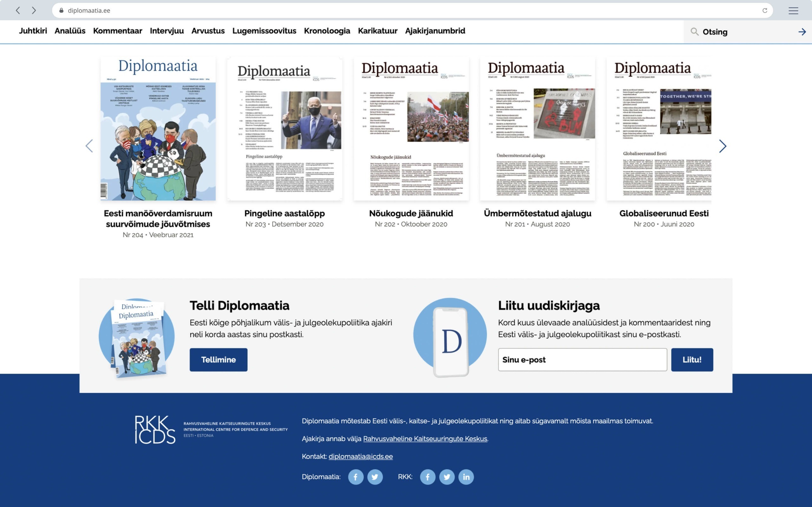This screenshot has width=812, height=507.
Task: Advance the magazine carousel with the right arrow
Action: click(724, 146)
